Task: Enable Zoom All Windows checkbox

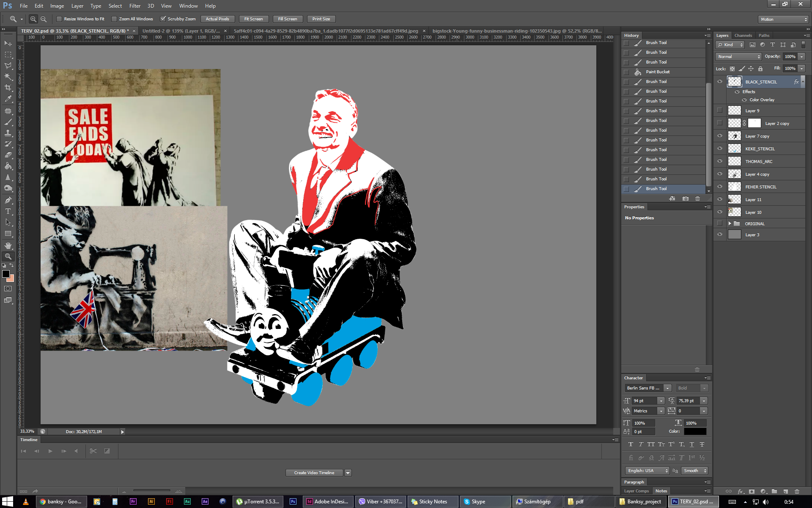Action: click(x=114, y=19)
